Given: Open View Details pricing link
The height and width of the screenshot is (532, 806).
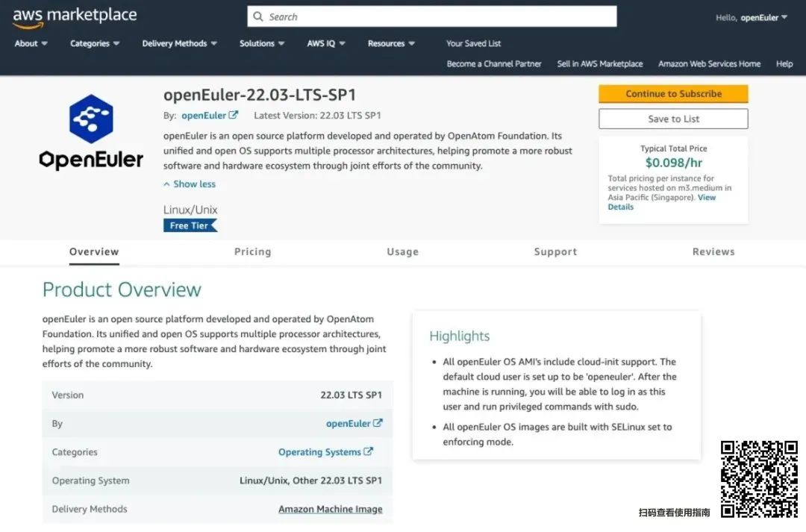Looking at the screenshot, I should click(x=620, y=207).
